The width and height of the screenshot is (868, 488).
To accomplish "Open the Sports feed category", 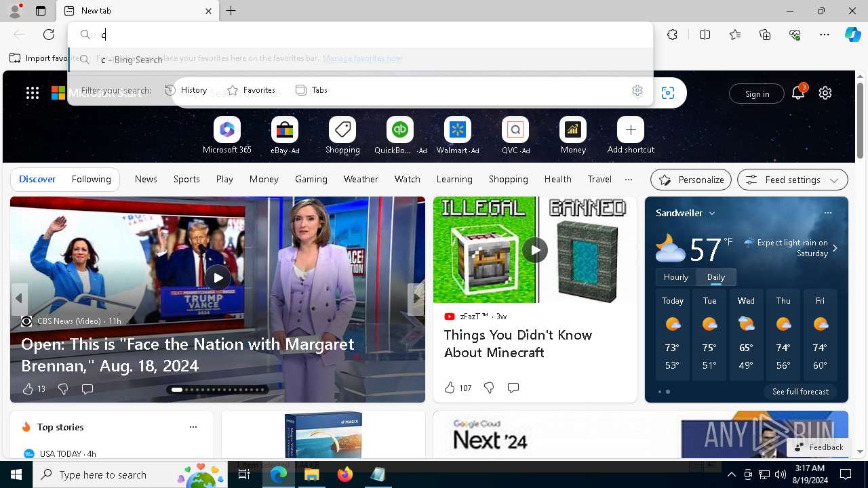I will pyautogui.click(x=186, y=180).
